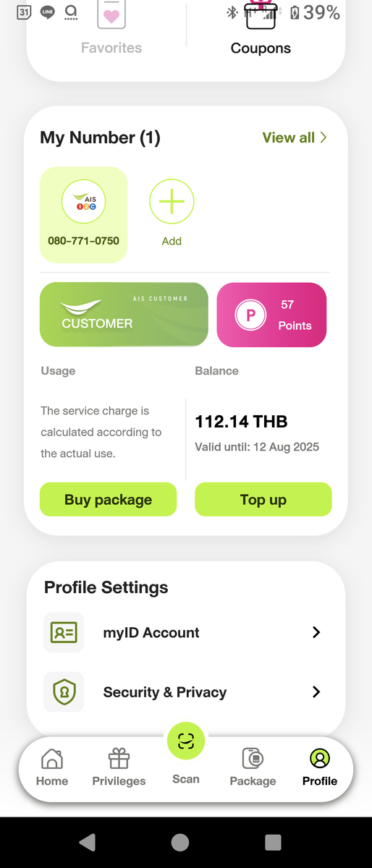
Task: Open the Package tab
Action: [253, 768]
